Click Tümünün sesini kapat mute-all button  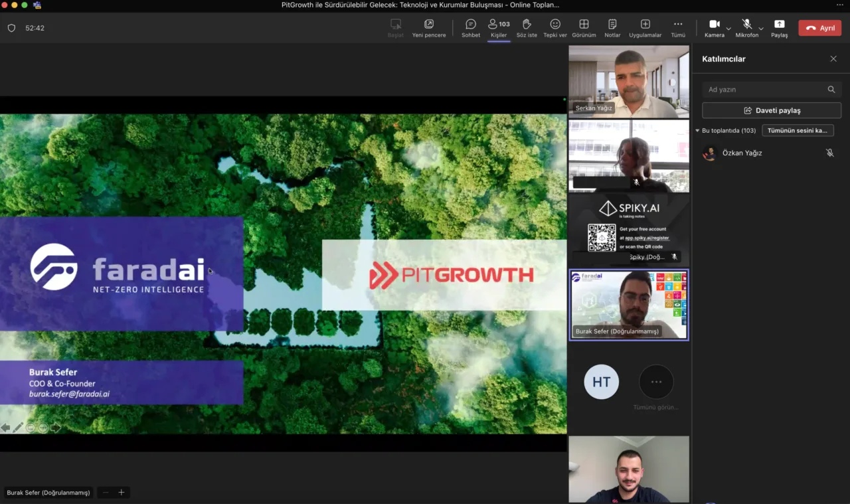798,131
